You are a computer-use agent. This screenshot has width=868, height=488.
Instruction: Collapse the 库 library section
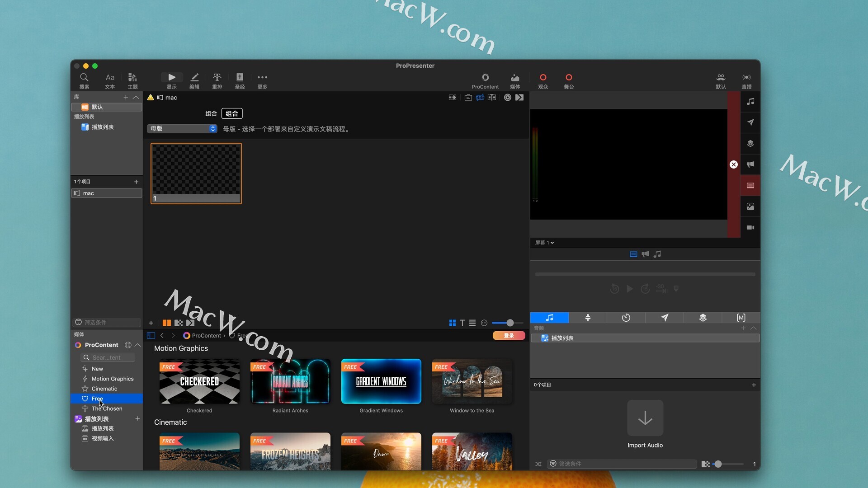point(136,97)
